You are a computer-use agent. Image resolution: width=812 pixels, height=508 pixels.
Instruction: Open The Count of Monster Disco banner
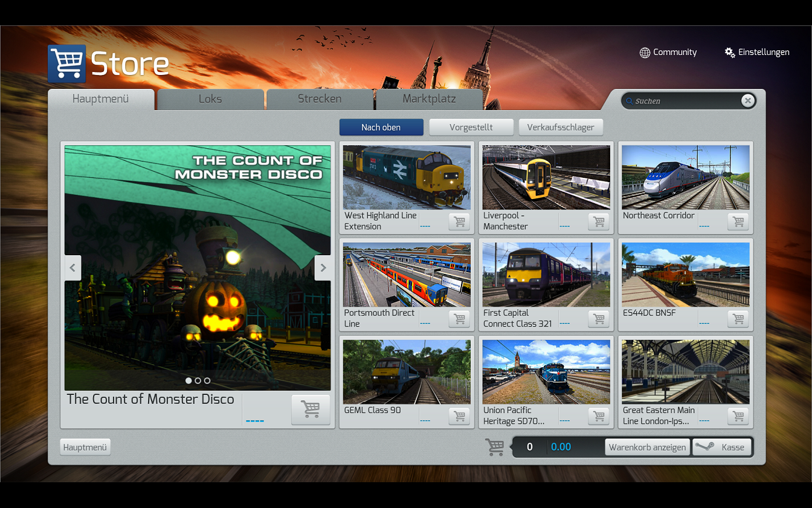(198, 268)
